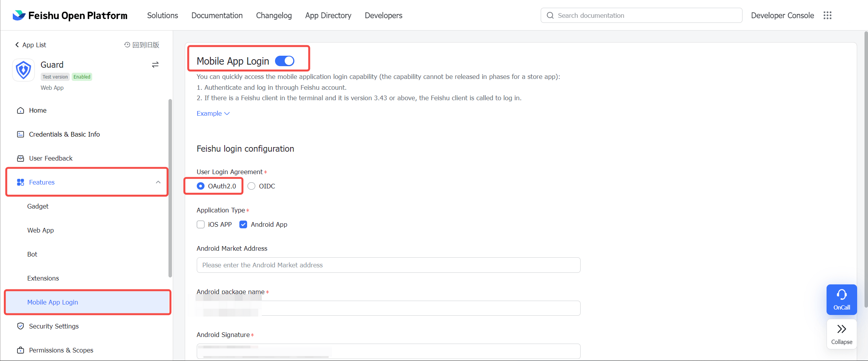Click the Android Market Address field
The height and width of the screenshot is (361, 868).
tap(388, 265)
